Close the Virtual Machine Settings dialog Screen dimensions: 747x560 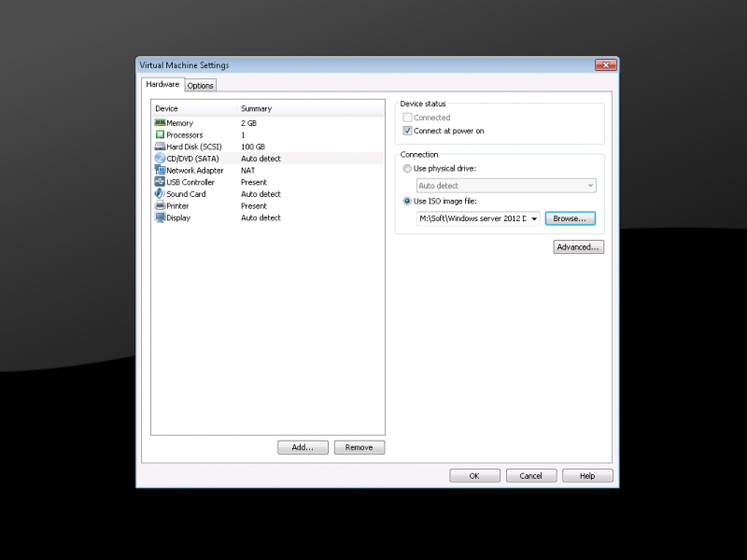coord(605,64)
